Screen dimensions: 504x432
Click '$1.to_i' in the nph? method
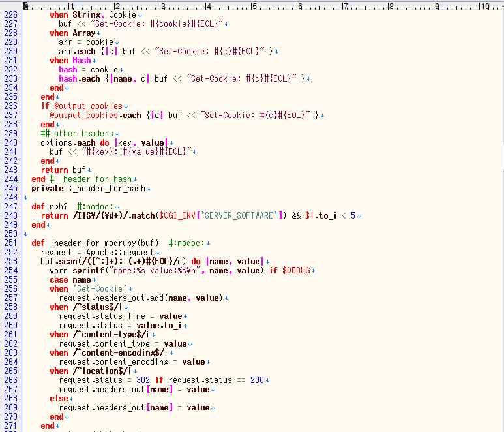[321, 215]
